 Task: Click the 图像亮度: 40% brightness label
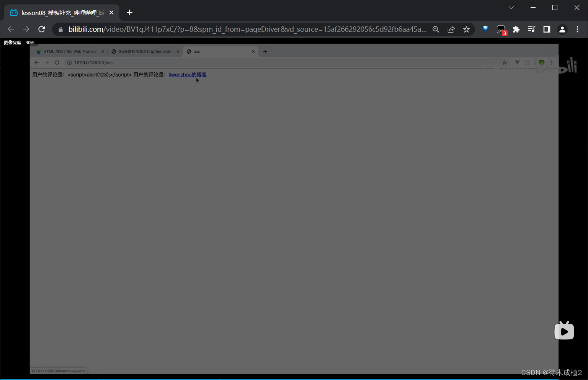tap(19, 43)
